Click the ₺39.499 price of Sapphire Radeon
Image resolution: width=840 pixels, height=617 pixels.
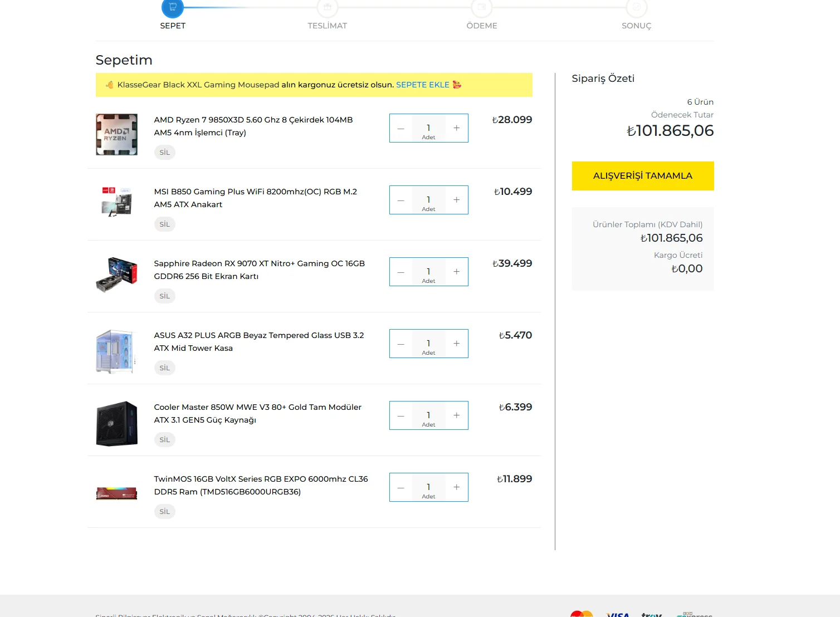click(512, 263)
